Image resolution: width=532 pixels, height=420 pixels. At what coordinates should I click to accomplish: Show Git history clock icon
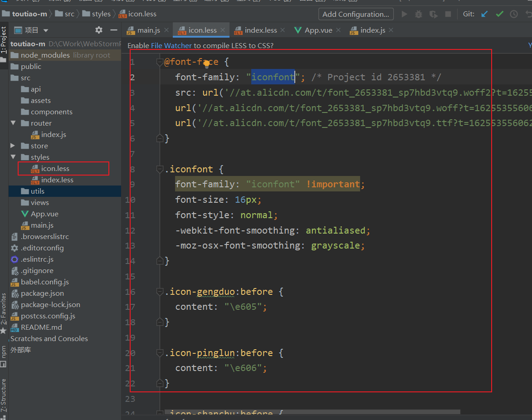pos(514,14)
